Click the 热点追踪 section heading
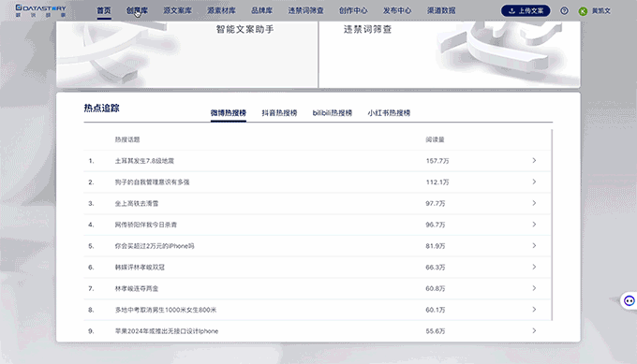This screenshot has width=637, height=364. (x=101, y=108)
